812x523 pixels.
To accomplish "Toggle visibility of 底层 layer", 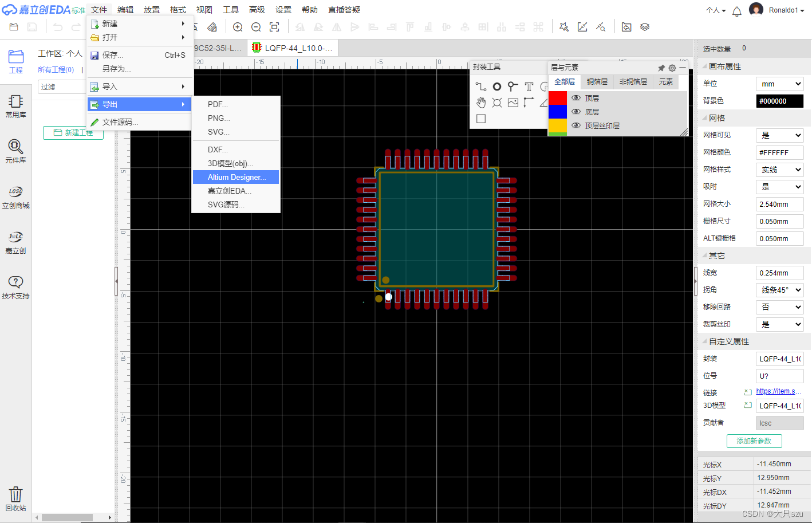I will click(576, 112).
